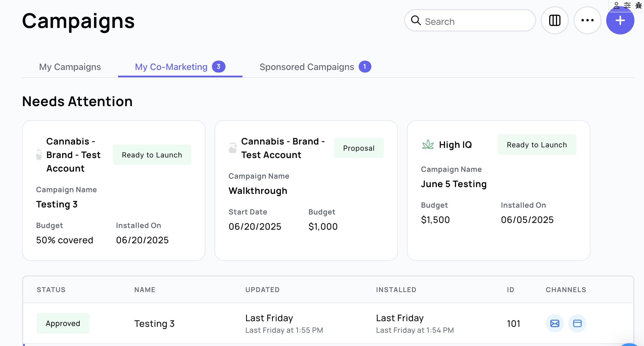Image resolution: width=644 pixels, height=346 pixels.
Task: Click the 06/05/2025 installed date
Action: pyautogui.click(x=527, y=220)
